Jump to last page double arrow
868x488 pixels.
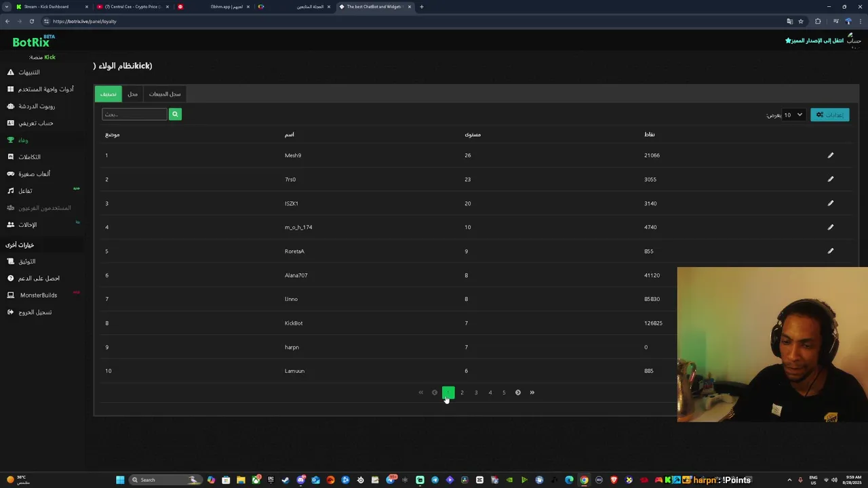[532, 392]
